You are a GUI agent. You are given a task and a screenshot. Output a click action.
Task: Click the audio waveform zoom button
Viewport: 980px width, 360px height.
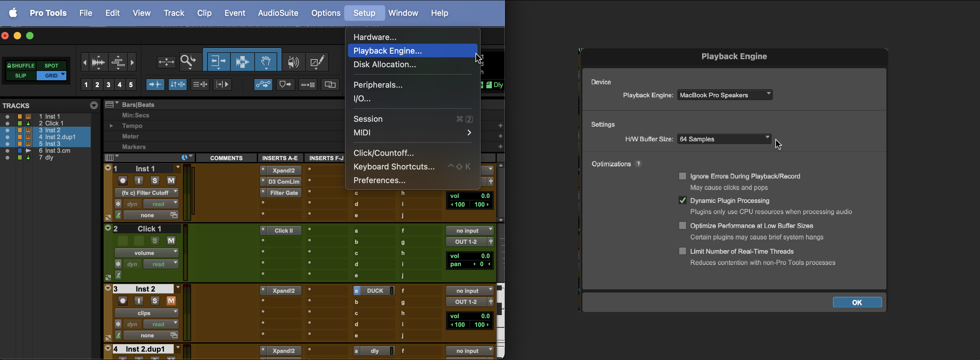point(99,62)
